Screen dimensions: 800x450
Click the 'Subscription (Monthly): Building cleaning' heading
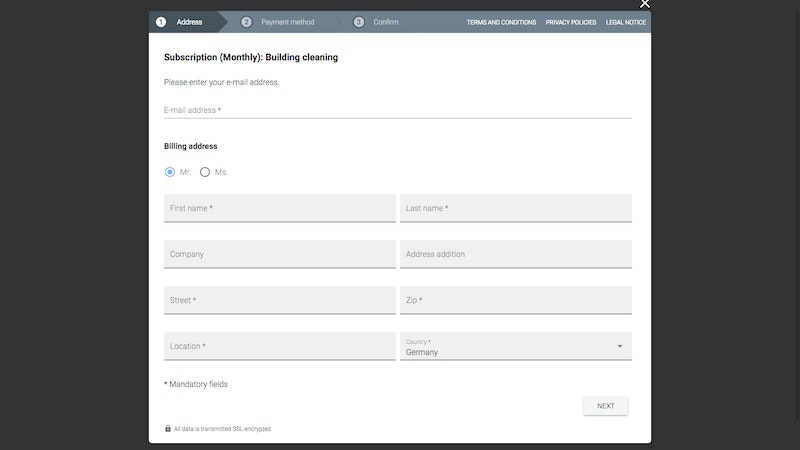pos(251,57)
